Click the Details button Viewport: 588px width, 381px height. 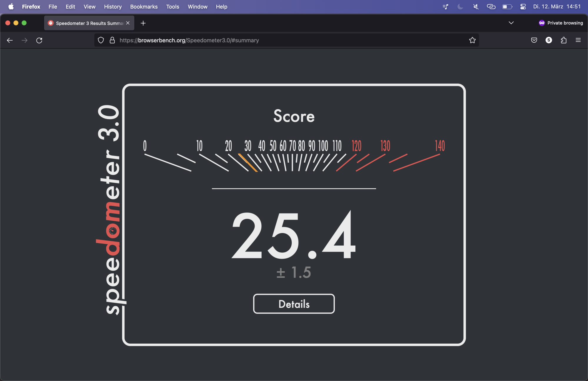pyautogui.click(x=294, y=304)
